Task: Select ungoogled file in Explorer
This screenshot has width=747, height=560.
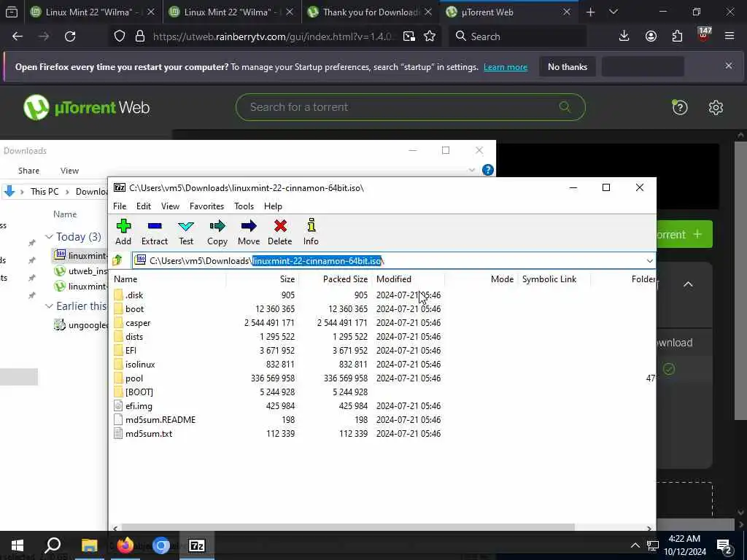Action: [80, 325]
